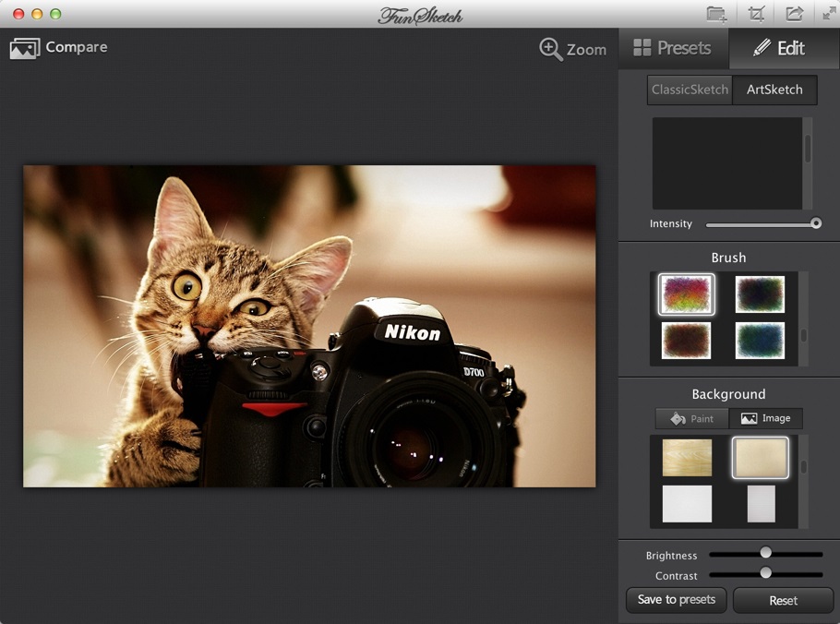The image size is (840, 624).
Task: Choose the rainbow multicolor brush
Action: (x=686, y=294)
